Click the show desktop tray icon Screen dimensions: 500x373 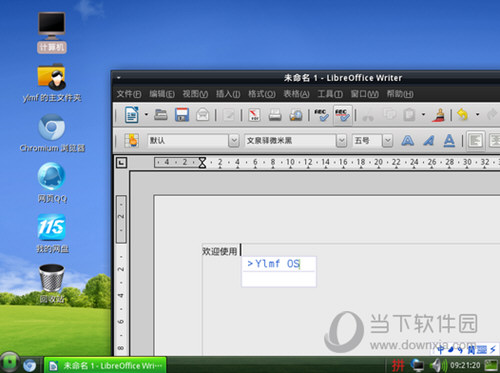[x=491, y=365]
